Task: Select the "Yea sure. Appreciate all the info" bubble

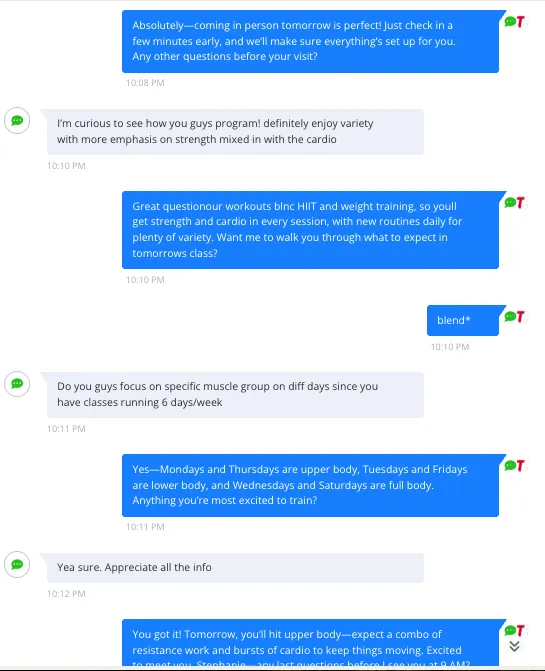Action: [235, 568]
